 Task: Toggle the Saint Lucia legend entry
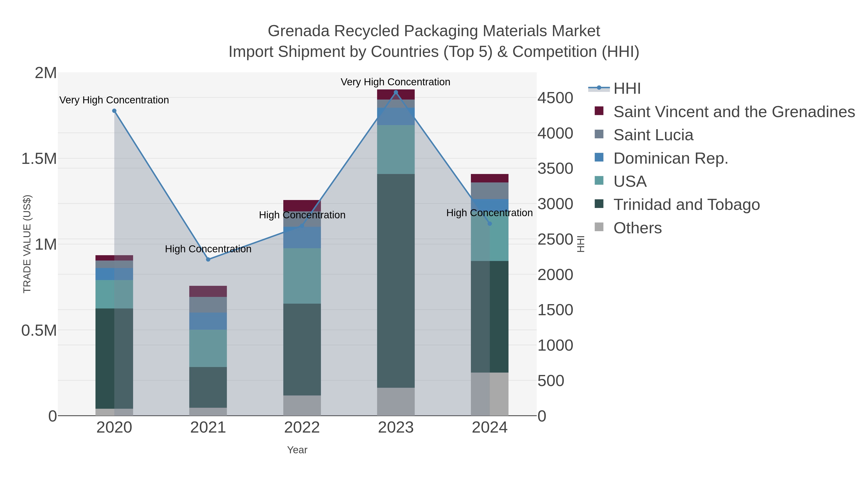(644, 135)
